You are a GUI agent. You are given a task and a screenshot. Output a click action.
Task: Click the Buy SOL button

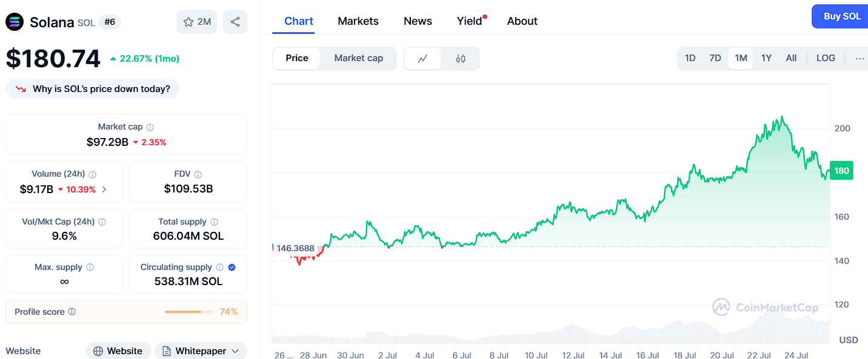841,16
